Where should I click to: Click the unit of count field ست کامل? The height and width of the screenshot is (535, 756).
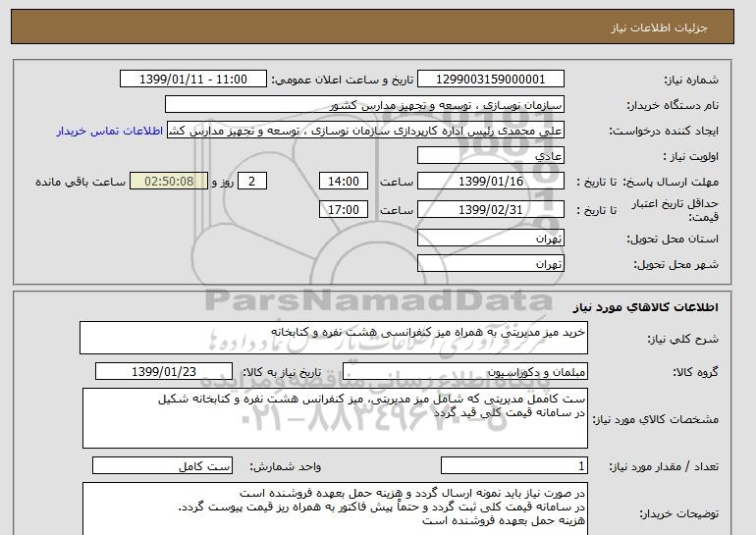[x=162, y=466]
